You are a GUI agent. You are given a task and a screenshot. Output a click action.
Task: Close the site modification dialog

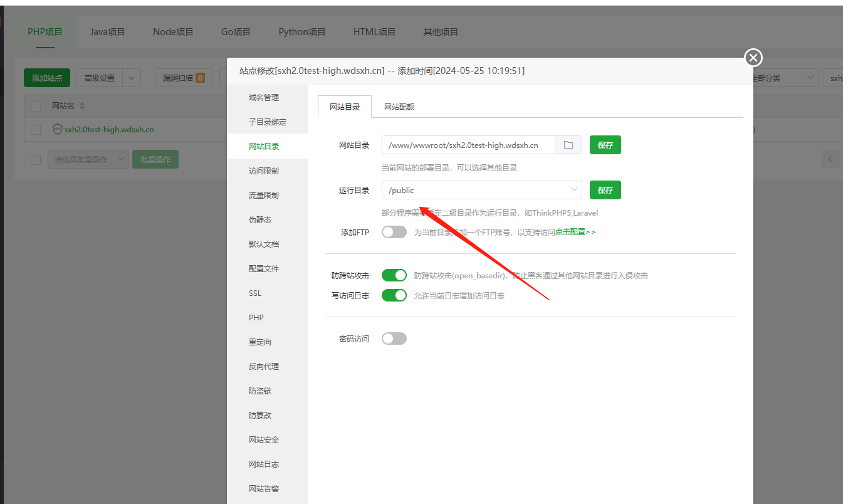coord(753,58)
